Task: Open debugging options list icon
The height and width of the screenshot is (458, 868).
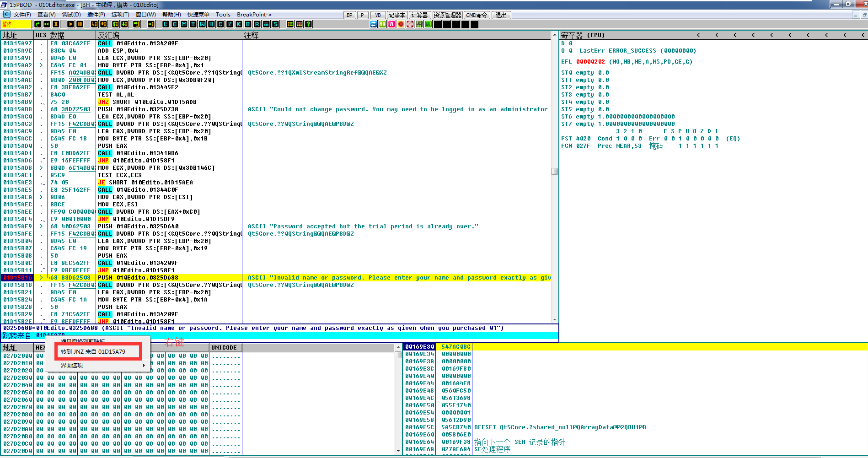Action: [290, 24]
